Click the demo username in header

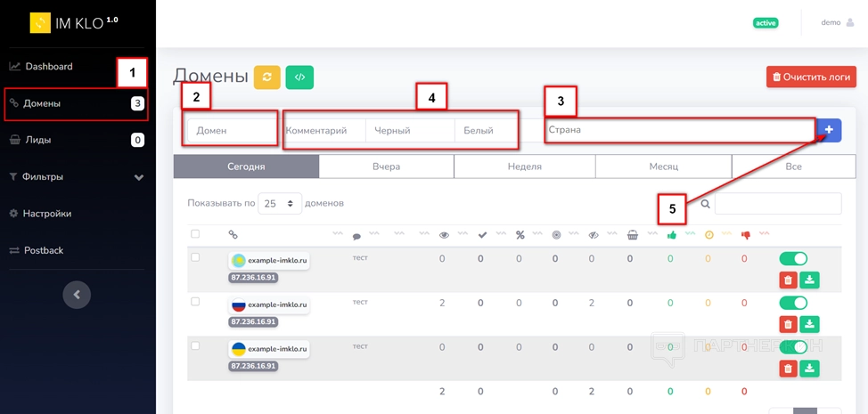coord(831,22)
